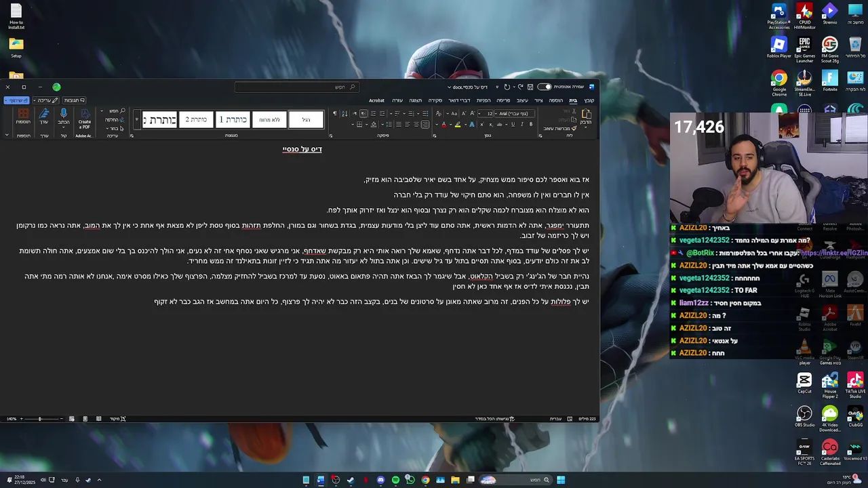Screen dimensions: 868x488
Task: Toggle right-to-left text direction button
Action: [363, 114]
